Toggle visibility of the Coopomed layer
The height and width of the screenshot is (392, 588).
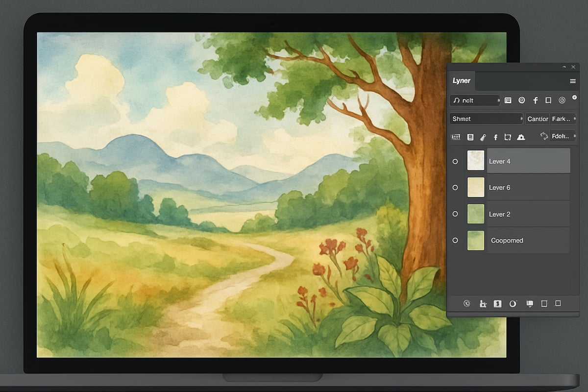455,241
